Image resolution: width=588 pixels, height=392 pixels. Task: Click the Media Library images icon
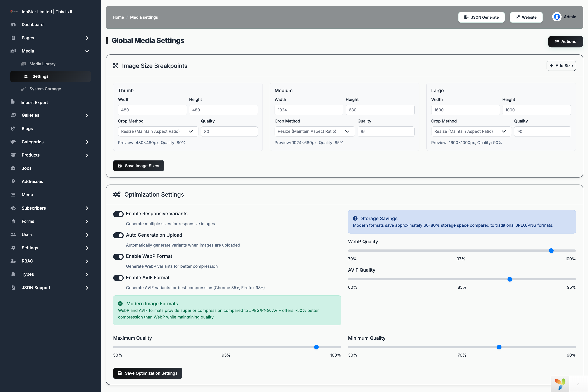(23, 64)
